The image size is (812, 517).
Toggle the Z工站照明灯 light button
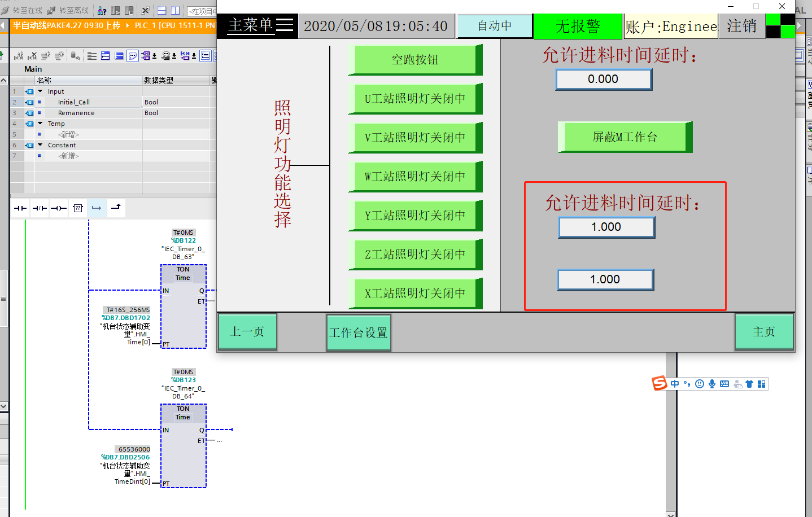point(414,254)
